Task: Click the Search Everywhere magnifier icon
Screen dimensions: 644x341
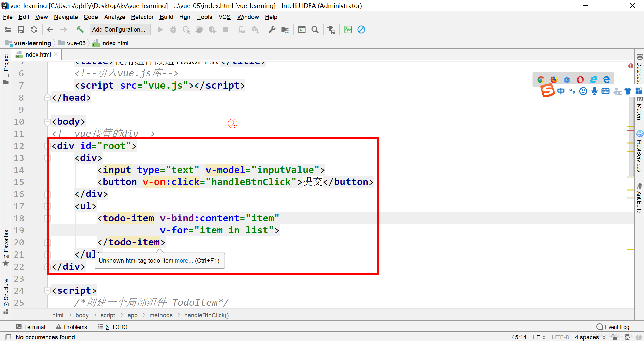Action: tap(315, 30)
